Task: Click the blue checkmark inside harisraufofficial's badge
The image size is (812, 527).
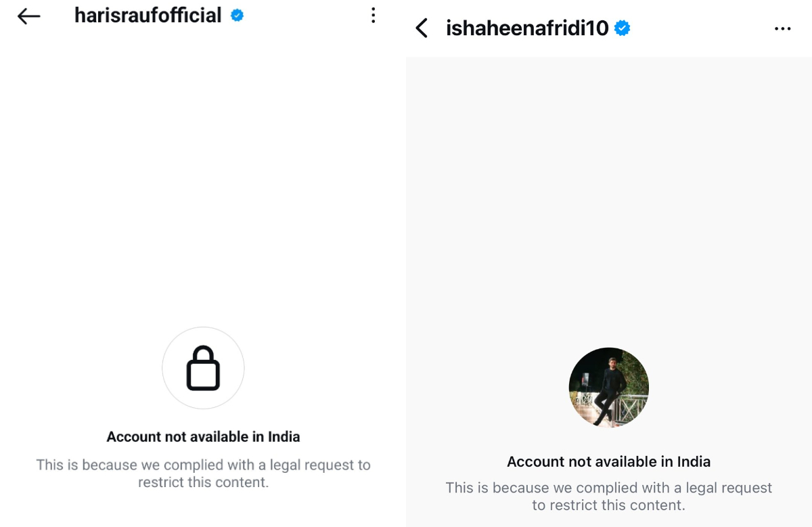Action: tap(236, 16)
